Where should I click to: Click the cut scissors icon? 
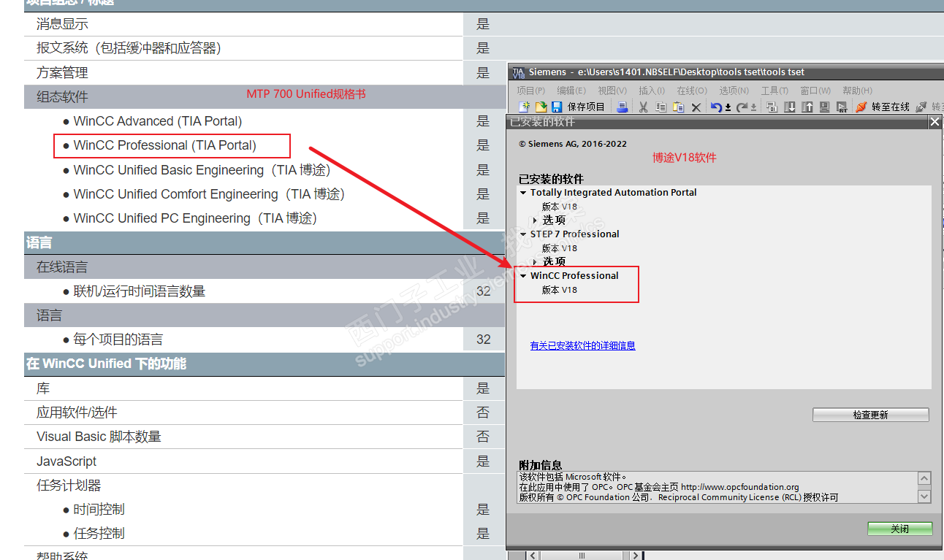[x=643, y=107]
